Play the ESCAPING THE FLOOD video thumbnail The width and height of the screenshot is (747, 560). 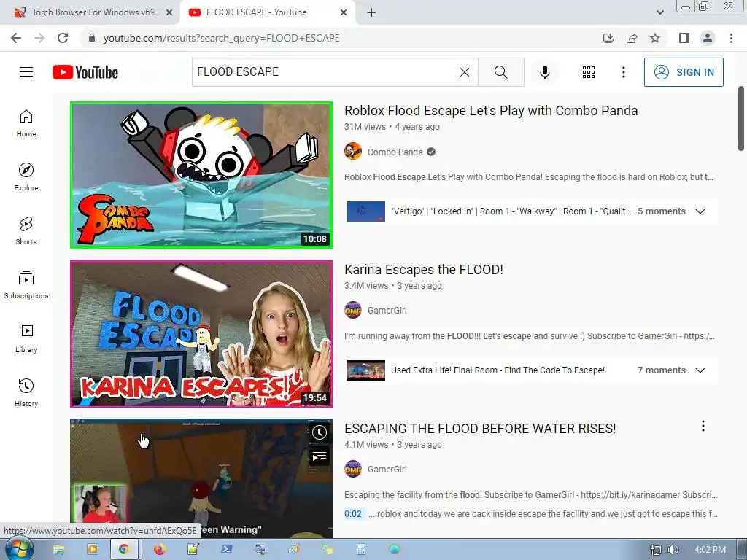pos(201,478)
